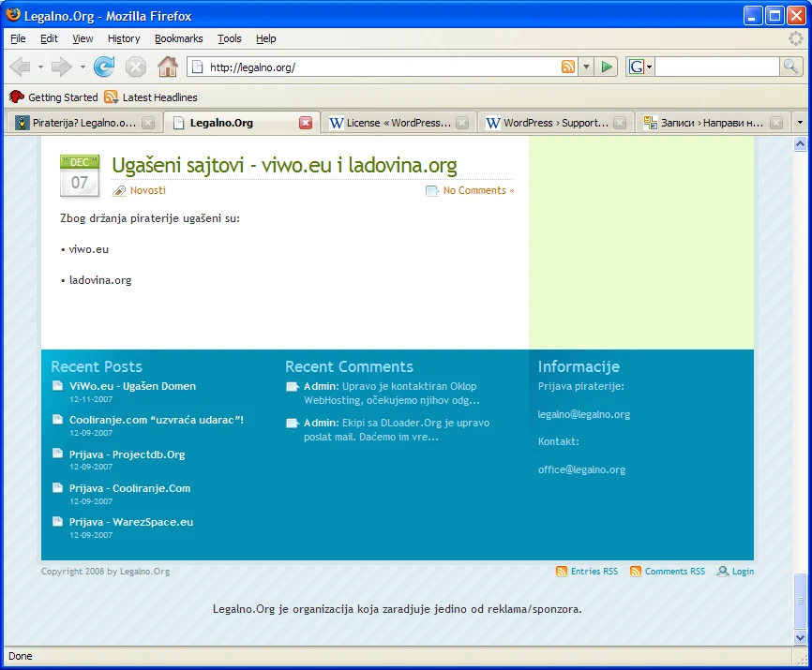Click the RSS feed icon in address bar

click(x=568, y=67)
